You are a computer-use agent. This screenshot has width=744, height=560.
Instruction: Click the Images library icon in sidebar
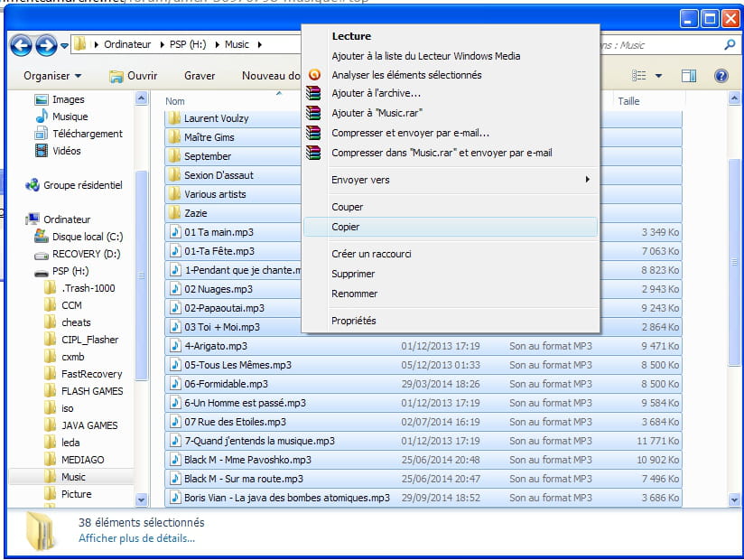coord(42,99)
